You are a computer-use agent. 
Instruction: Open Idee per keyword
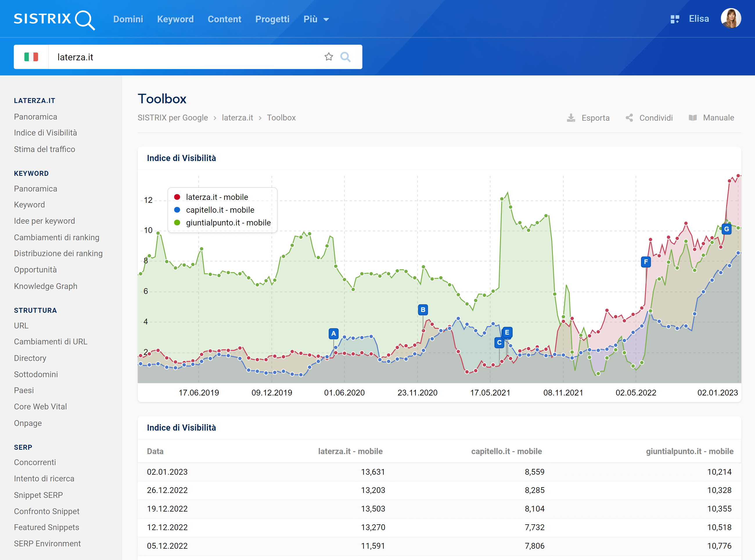coord(44,221)
